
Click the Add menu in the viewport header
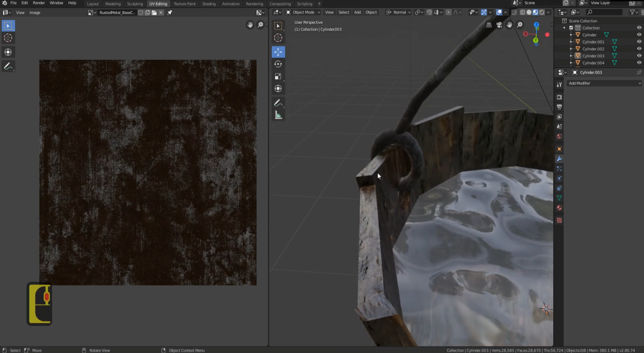click(357, 12)
